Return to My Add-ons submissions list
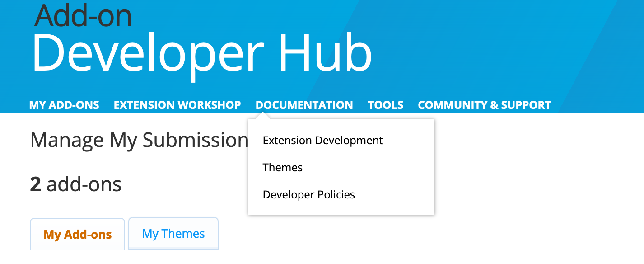Image resolution: width=644 pixels, height=264 pixels. coord(77,234)
